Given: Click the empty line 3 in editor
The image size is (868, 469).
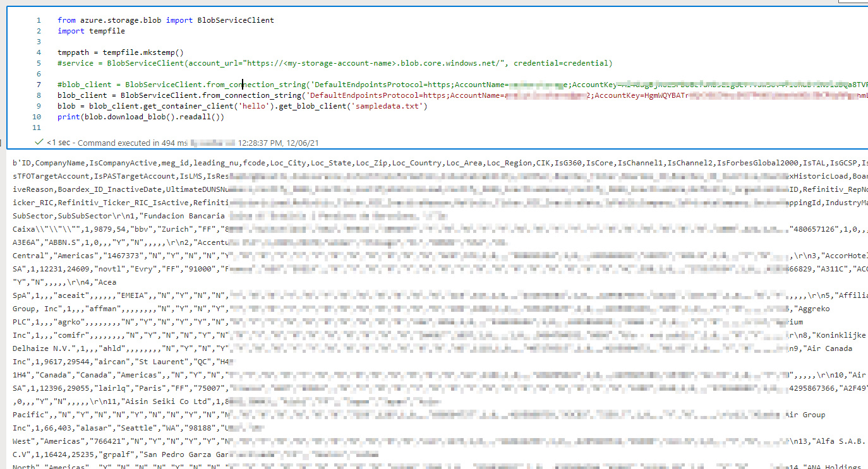Looking at the screenshot, I should pyautogui.click(x=442, y=42).
